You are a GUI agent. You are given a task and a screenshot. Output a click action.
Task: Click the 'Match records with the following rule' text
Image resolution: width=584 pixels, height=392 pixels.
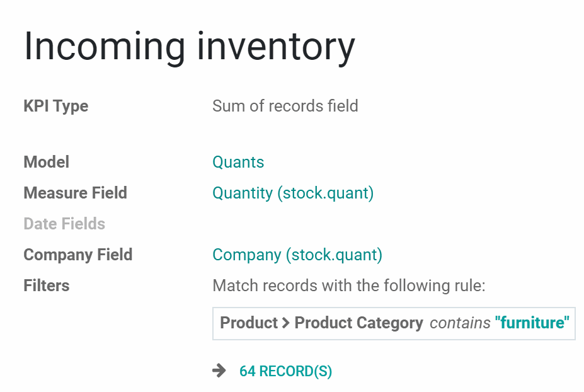click(x=349, y=285)
